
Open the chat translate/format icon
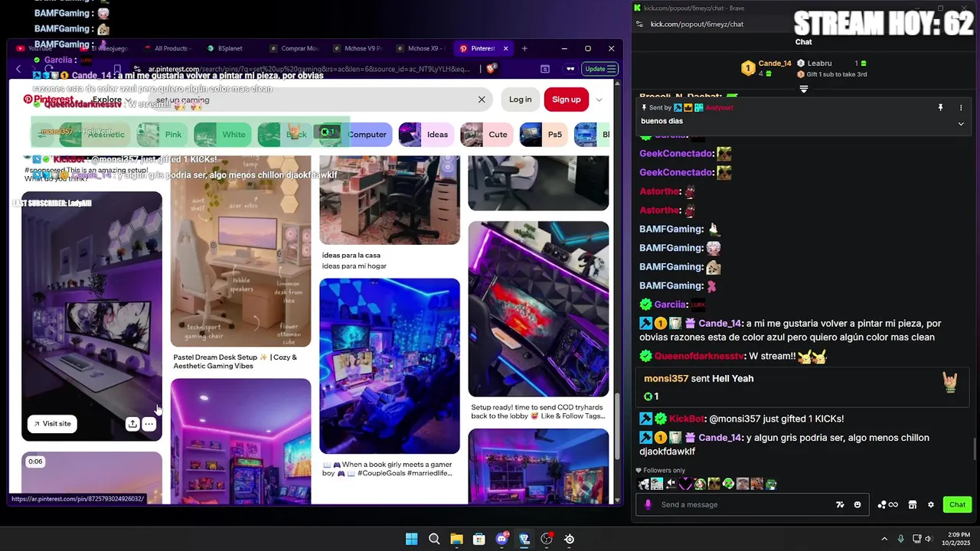click(x=840, y=504)
